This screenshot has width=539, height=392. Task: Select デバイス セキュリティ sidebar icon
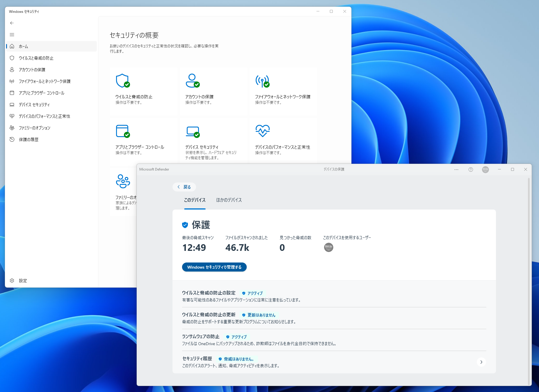tap(12, 104)
